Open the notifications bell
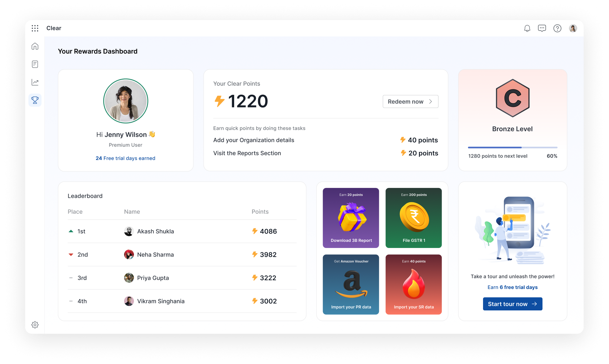609x364 pixels. click(x=527, y=28)
